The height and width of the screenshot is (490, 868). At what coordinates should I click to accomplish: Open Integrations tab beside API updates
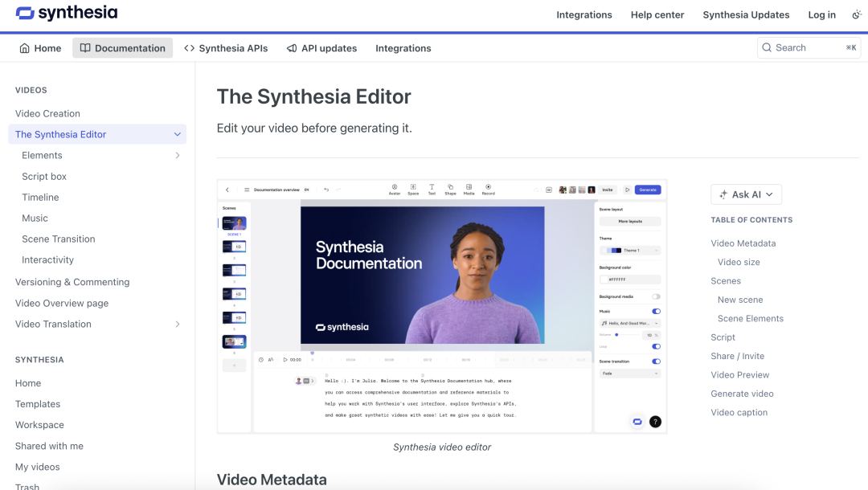[403, 48]
